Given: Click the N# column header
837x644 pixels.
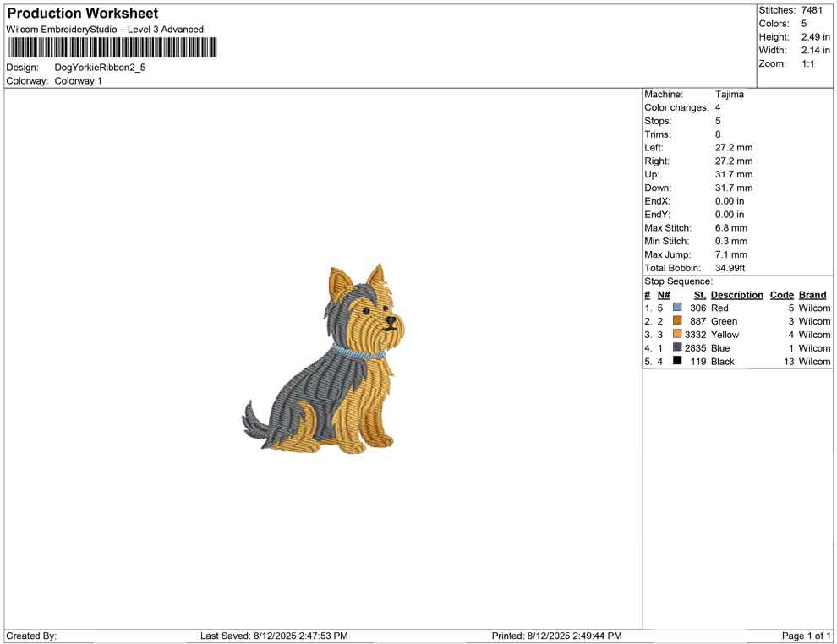Looking at the screenshot, I should tap(664, 295).
